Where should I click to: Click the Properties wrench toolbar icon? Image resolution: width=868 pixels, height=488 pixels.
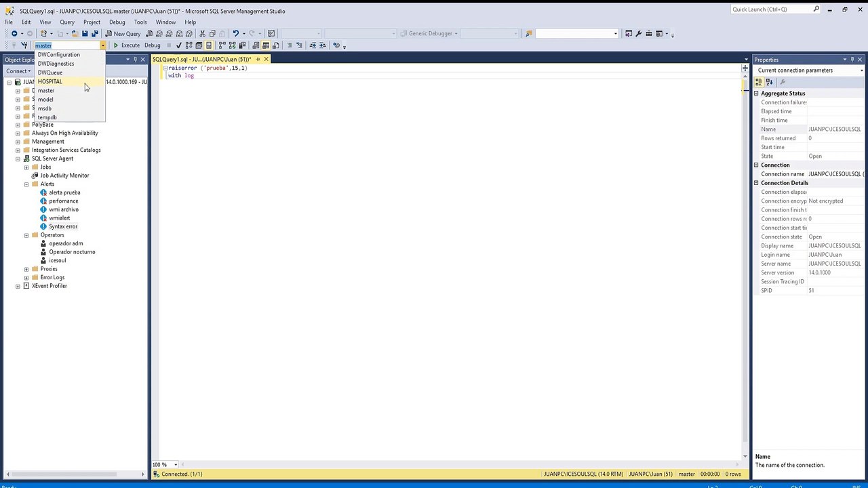638,33
